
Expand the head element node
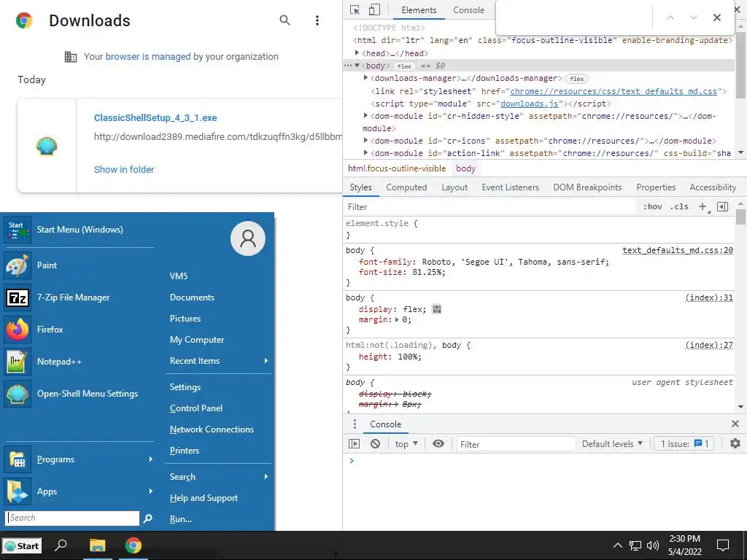point(357,52)
